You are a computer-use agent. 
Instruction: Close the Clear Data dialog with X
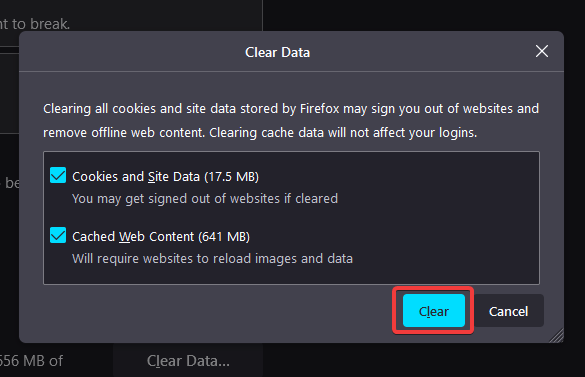(x=542, y=51)
